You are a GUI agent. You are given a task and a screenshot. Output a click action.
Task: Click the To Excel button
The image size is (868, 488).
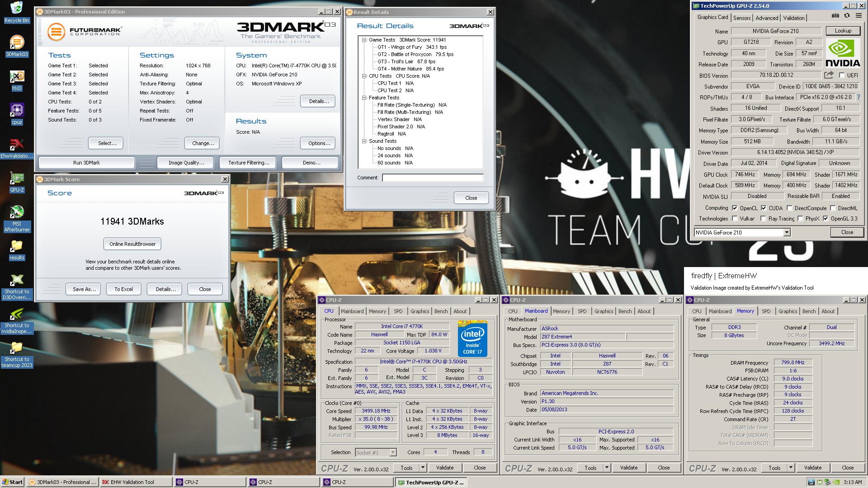[x=123, y=289]
